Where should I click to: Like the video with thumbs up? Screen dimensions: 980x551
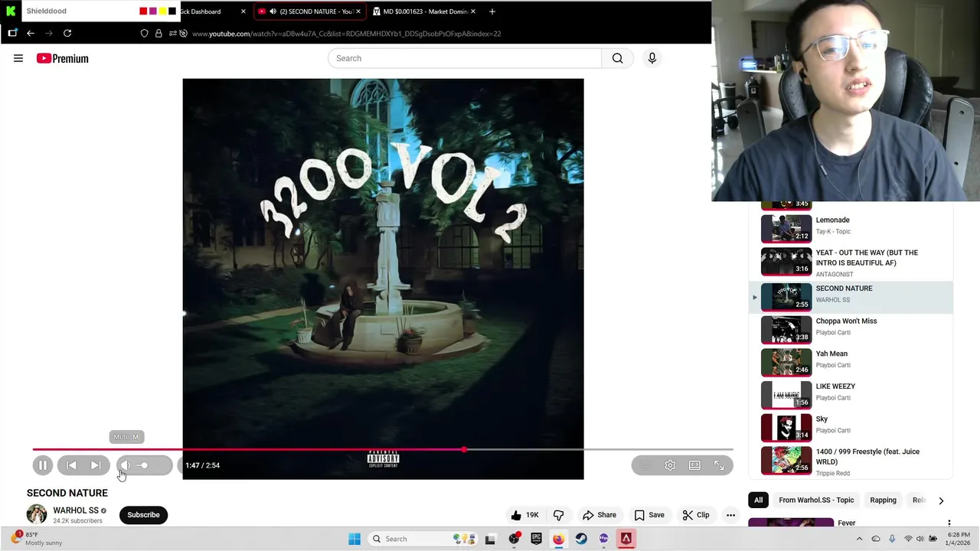click(x=524, y=515)
